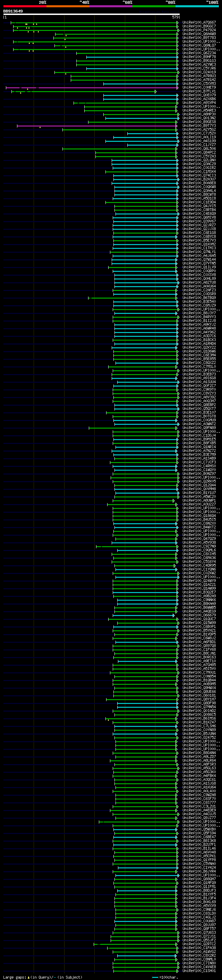
Task: Select hit label UniRef100_B9HF78
Action: pos(199,57)
